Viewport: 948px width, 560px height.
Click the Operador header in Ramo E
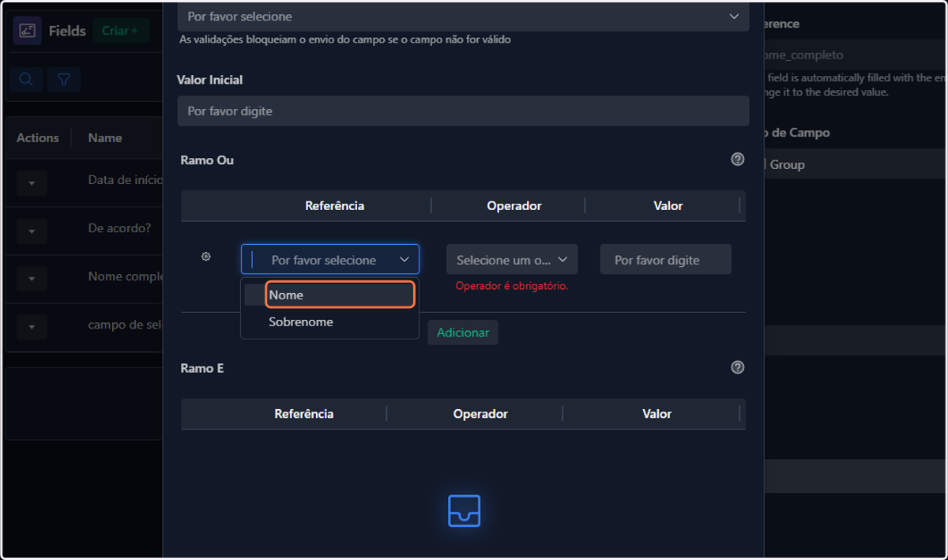(480, 413)
